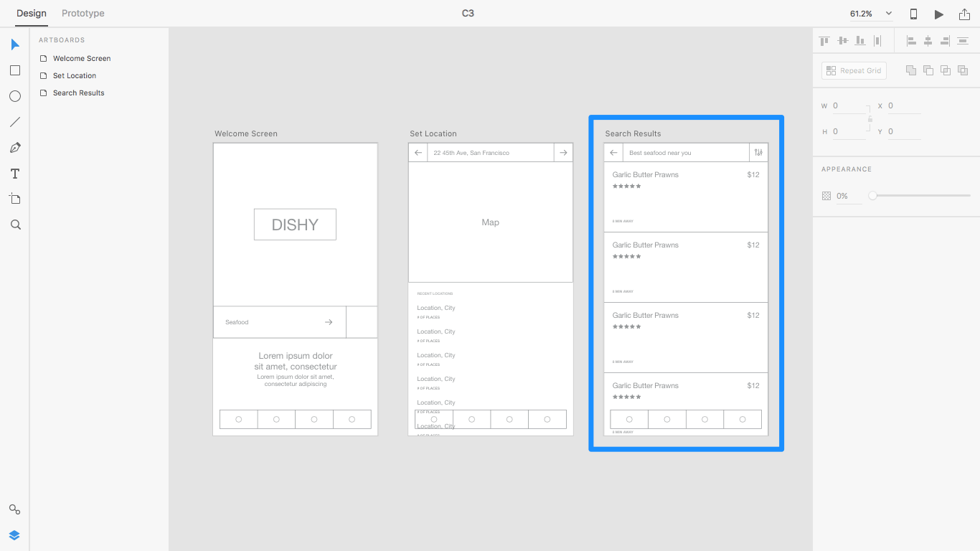Start desktop preview play button
Viewport: 980px width, 551px height.
pyautogui.click(x=938, y=14)
